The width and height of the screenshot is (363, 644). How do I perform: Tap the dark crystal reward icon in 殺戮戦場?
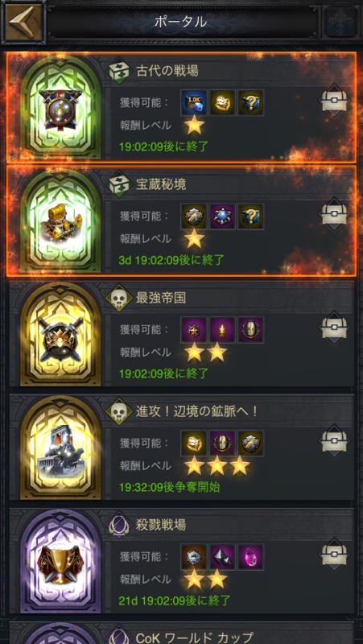[222, 557]
